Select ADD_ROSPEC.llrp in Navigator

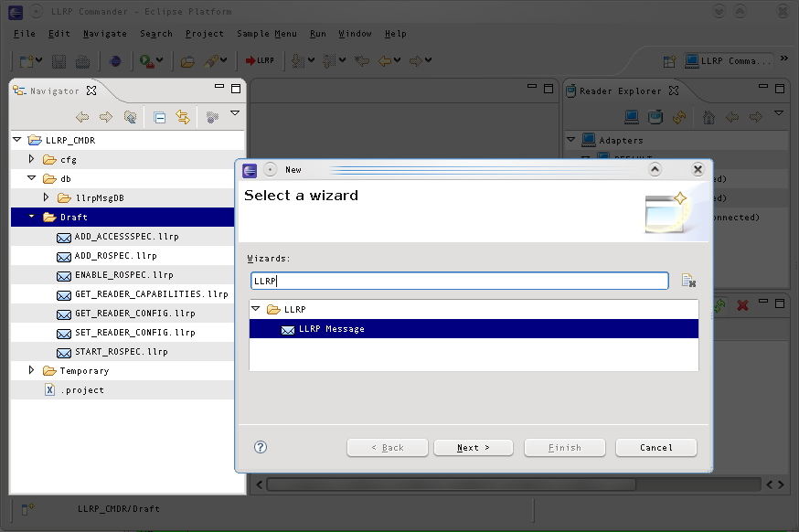click(116, 256)
